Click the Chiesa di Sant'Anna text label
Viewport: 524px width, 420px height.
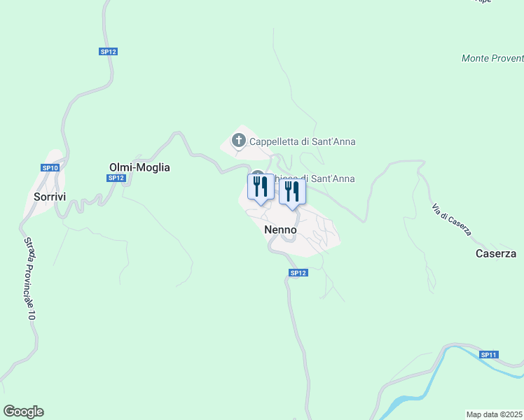pos(314,178)
